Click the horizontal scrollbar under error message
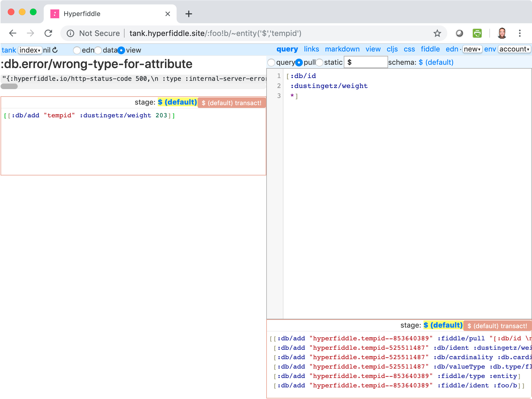The width and height of the screenshot is (532, 399). pos(9,87)
